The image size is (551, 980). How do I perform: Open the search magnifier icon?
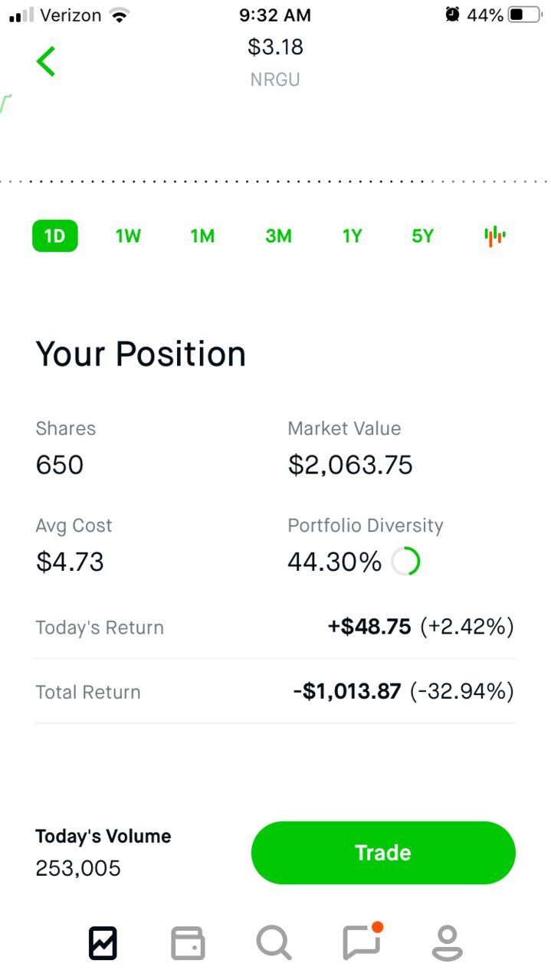[274, 942]
